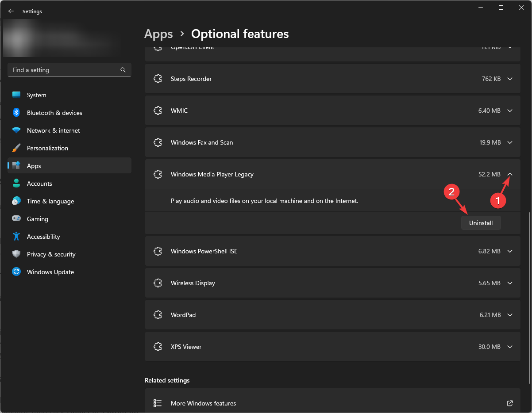Click the Time & language globe clock icon
Image resolution: width=532 pixels, height=413 pixels.
coord(16,201)
